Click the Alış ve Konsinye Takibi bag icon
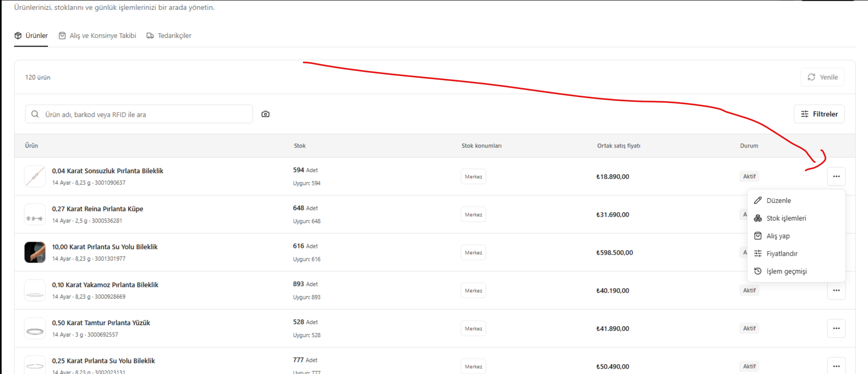The image size is (868, 374). coord(62,35)
